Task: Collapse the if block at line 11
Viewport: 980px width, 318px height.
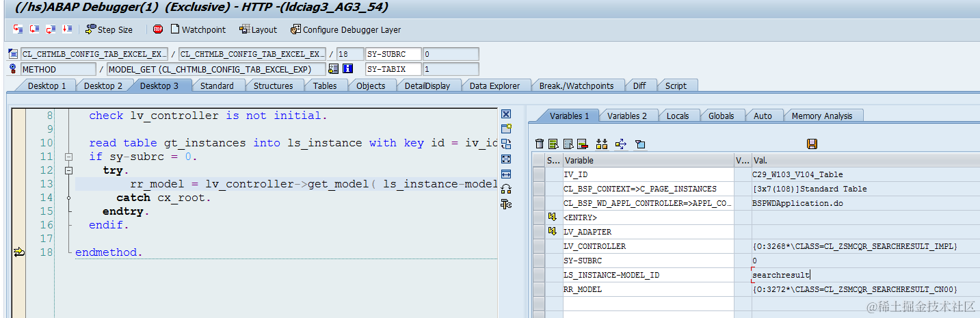Action: [68, 157]
